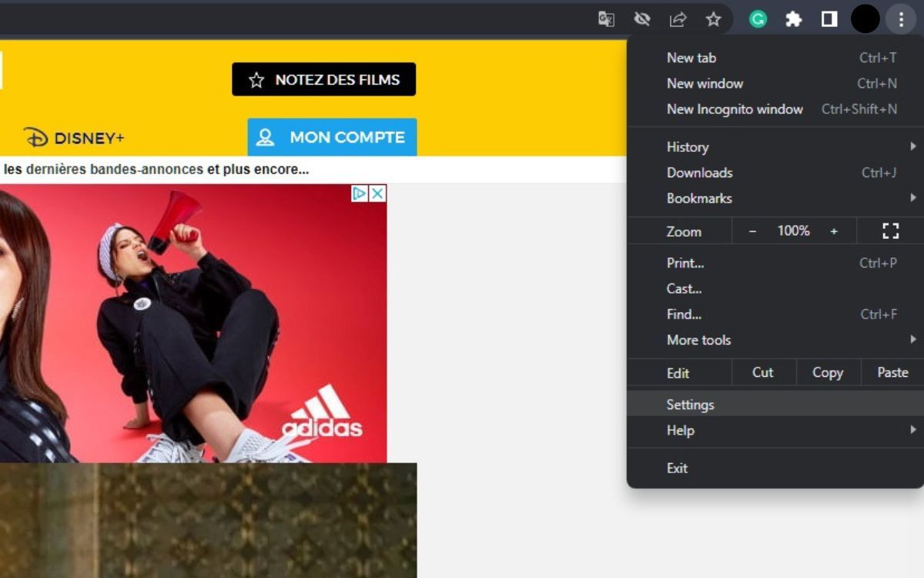Click the Paste button in Edit row
Viewport: 924px width, 578px height.
[x=892, y=372]
